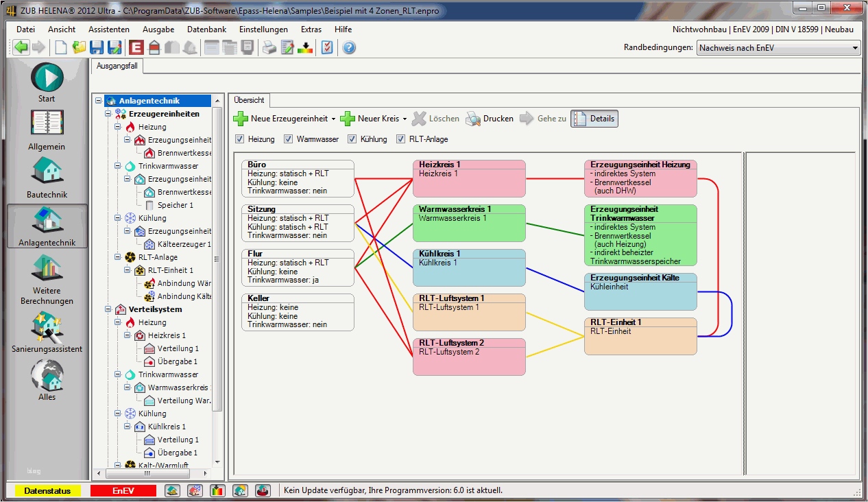Open the Alles section in sidebar
Viewport: 868px width, 502px height.
[x=47, y=381]
